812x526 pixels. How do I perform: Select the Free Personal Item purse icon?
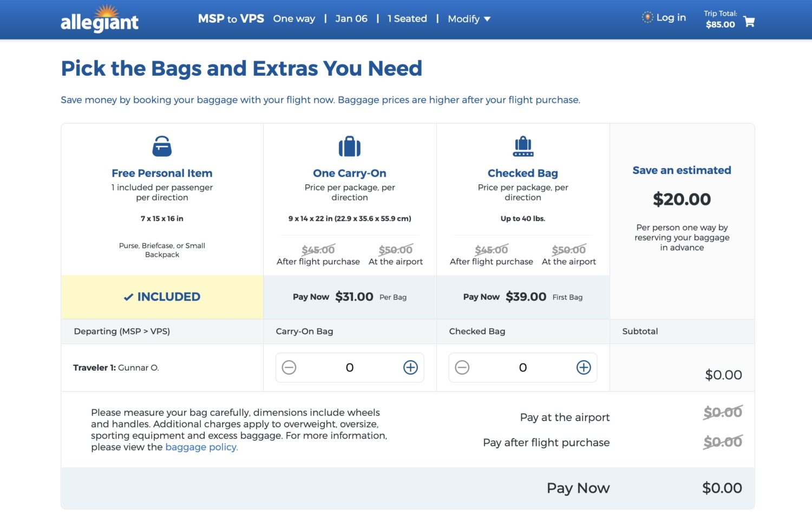pos(162,146)
